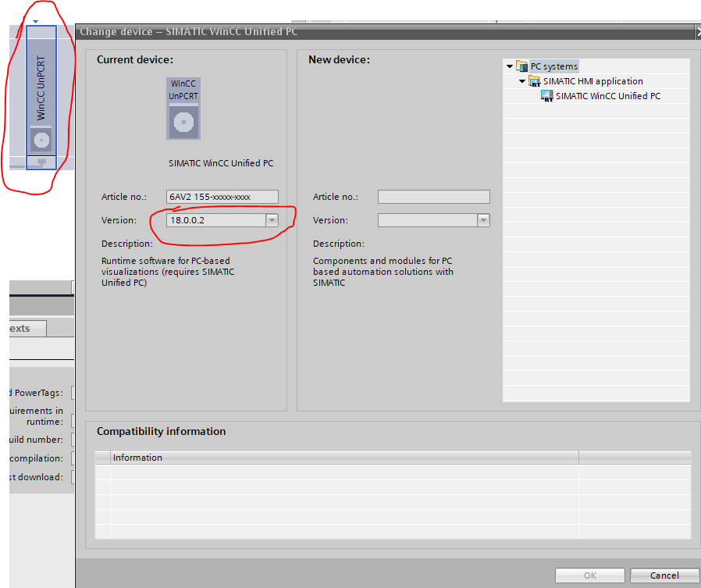The height and width of the screenshot is (588, 701).
Task: Select SIMATIC WinCC Unified PC in the tree
Action: 607,96
